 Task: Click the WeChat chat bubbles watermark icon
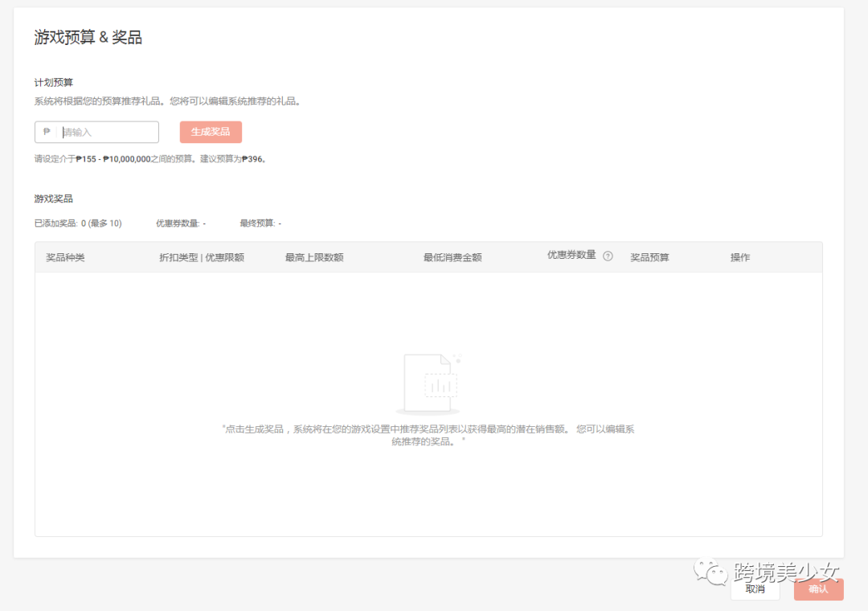pyautogui.click(x=709, y=572)
